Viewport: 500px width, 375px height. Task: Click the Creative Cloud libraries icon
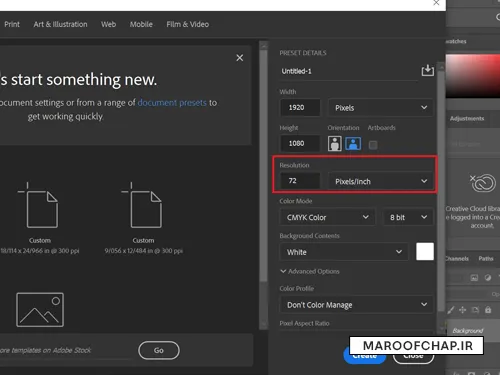pos(483,183)
